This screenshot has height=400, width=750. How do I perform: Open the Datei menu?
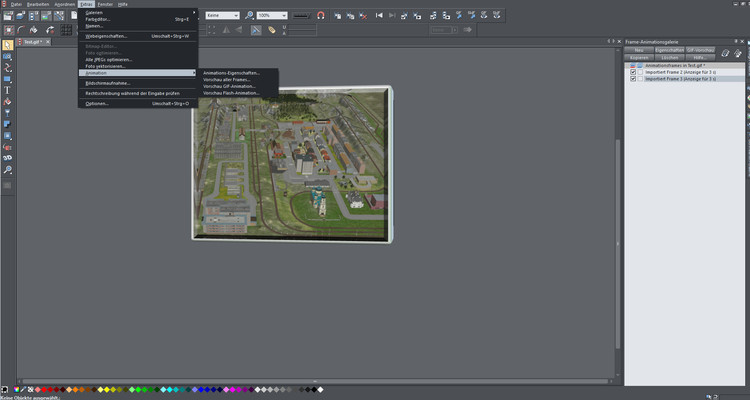click(x=16, y=4)
